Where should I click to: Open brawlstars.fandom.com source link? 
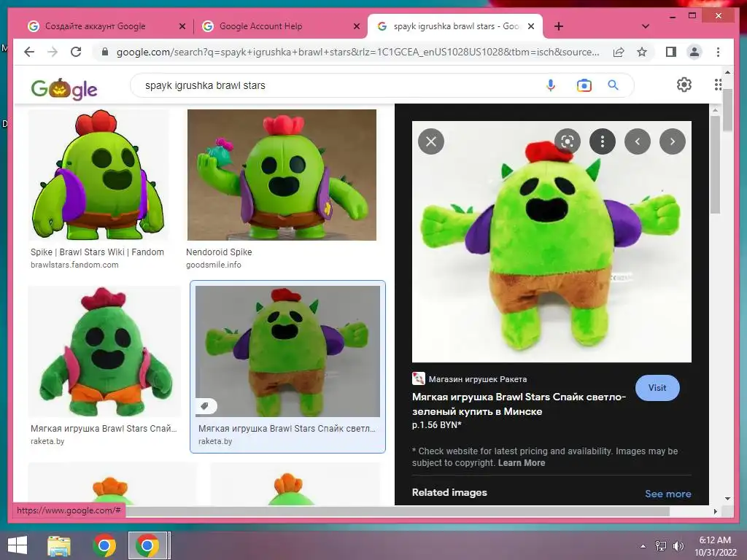click(74, 265)
